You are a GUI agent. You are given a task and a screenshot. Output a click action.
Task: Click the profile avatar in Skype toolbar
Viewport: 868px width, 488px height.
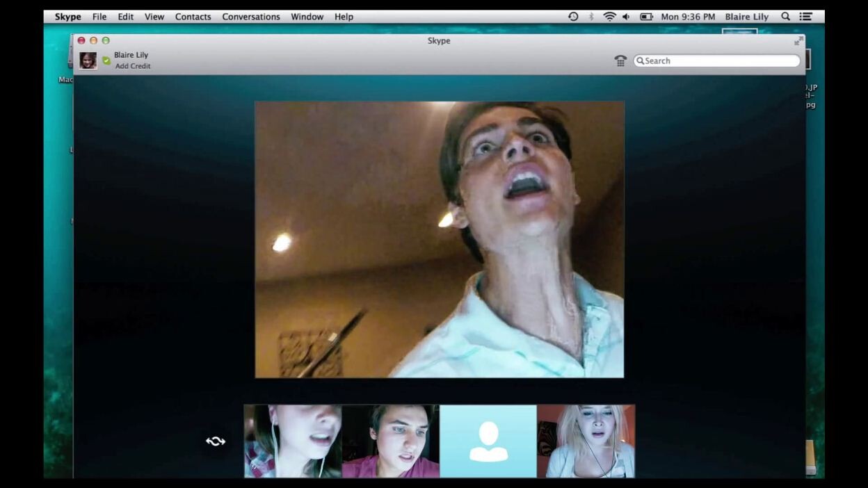click(x=88, y=60)
